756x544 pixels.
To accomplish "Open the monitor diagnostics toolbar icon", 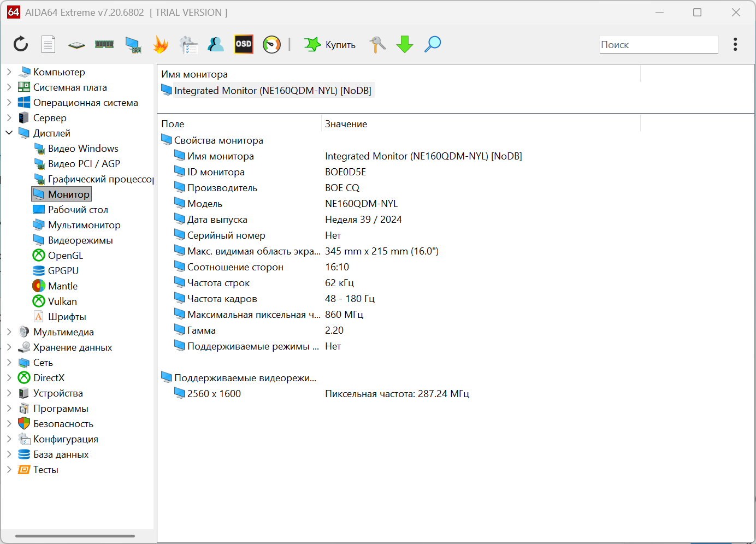I will (x=133, y=45).
